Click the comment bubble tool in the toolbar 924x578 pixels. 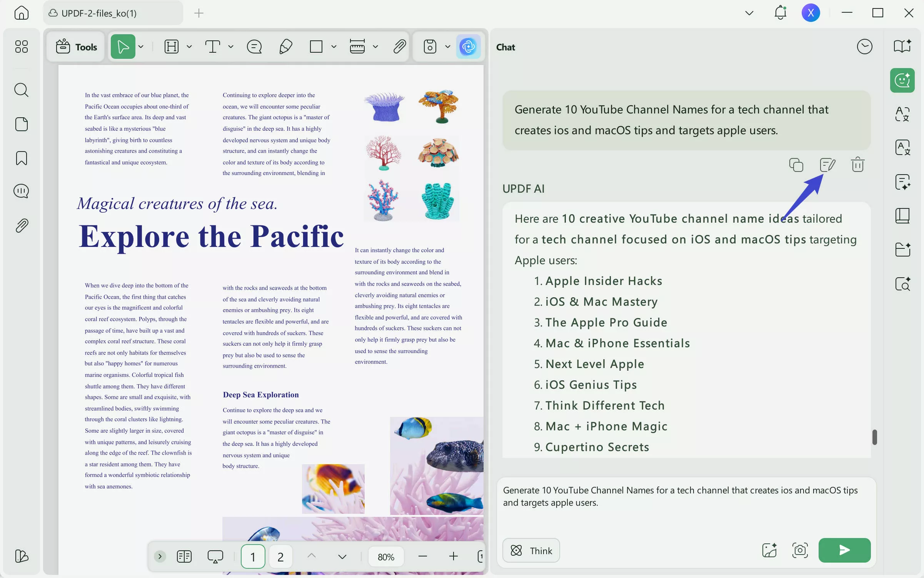tap(254, 47)
